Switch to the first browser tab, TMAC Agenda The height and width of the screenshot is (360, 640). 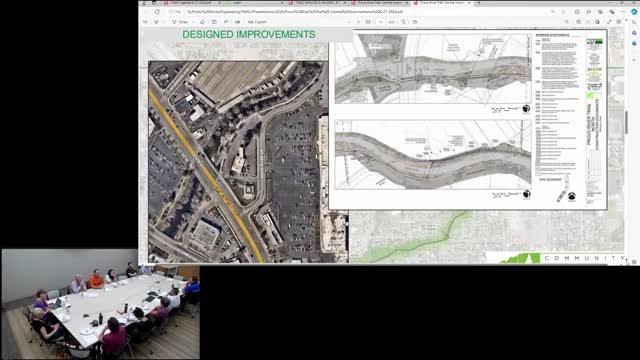[x=192, y=3]
